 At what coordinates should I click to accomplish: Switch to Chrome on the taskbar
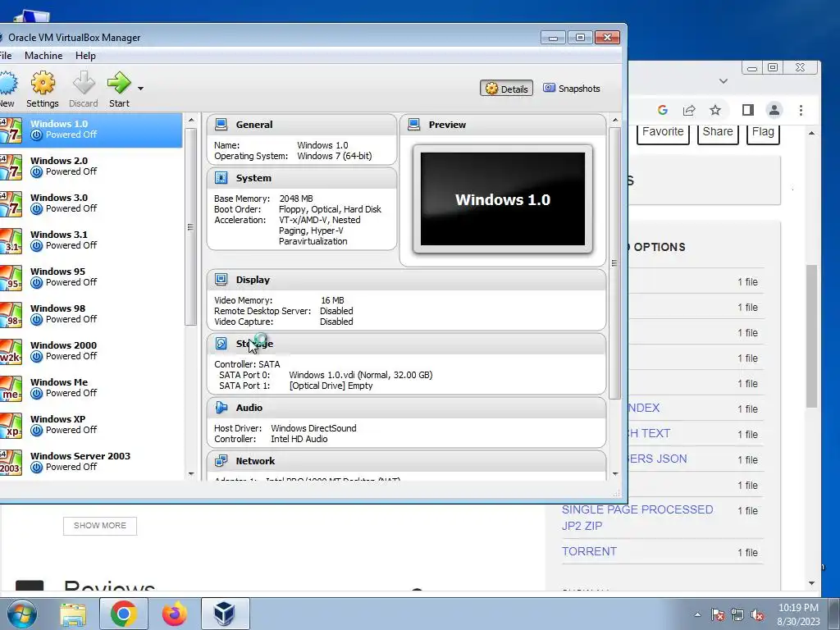pos(124,614)
